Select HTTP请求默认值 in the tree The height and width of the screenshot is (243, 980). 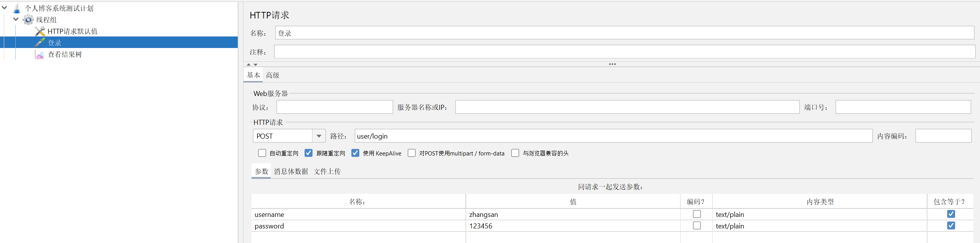click(72, 31)
